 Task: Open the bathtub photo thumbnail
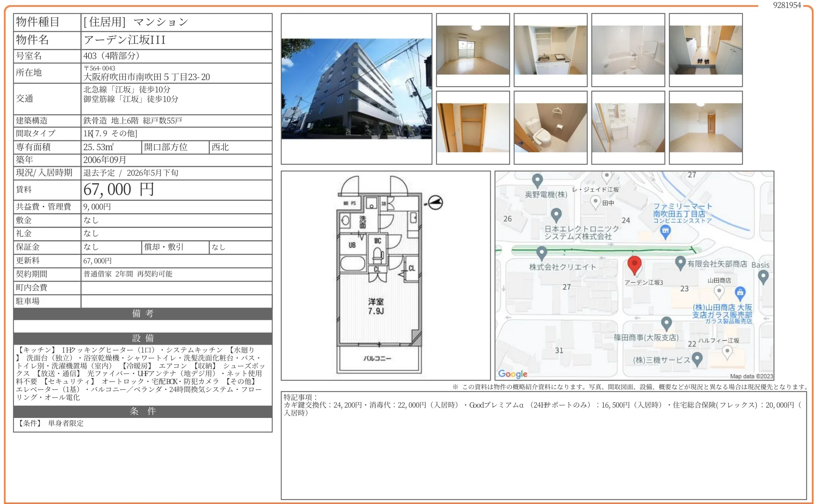pyautogui.click(x=628, y=50)
